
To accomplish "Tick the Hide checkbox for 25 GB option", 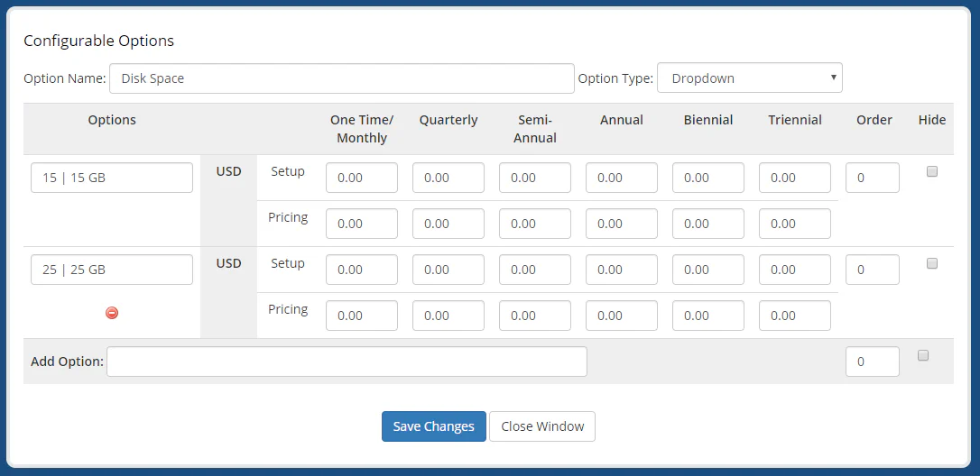I will [x=932, y=264].
